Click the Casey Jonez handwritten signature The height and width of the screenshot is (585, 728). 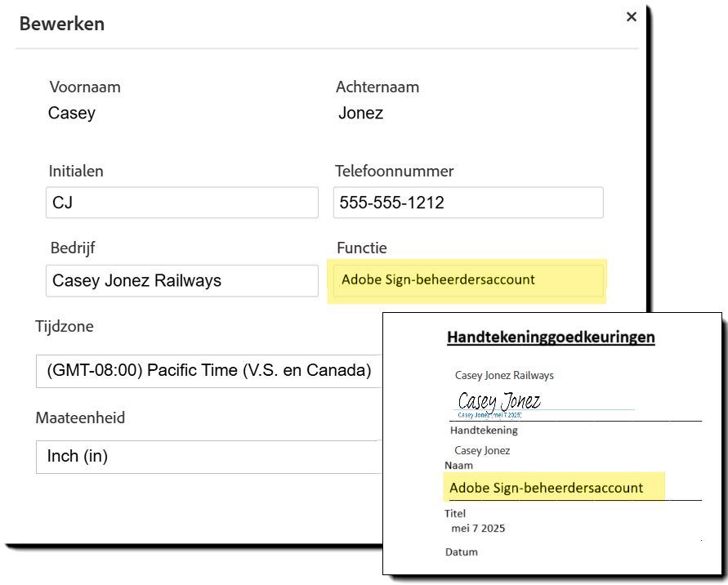[499, 401]
